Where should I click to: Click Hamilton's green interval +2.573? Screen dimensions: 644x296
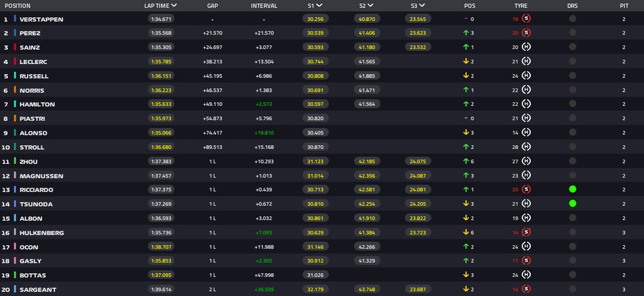coord(264,104)
